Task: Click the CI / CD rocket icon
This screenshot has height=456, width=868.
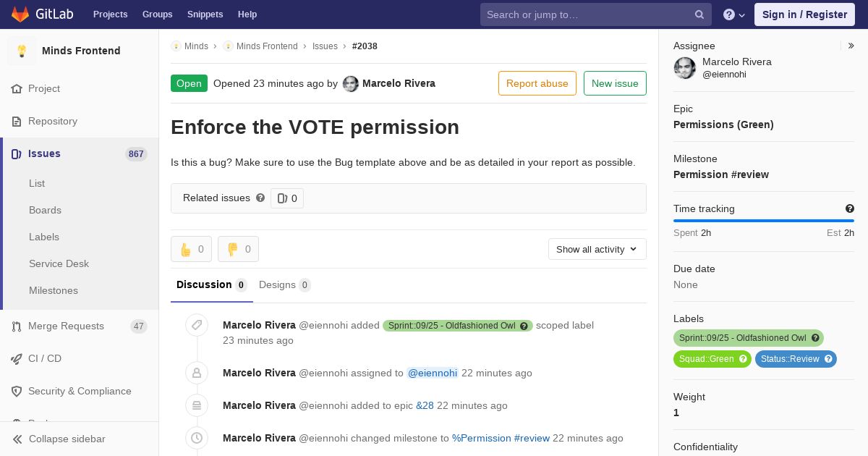Action: coord(17,358)
